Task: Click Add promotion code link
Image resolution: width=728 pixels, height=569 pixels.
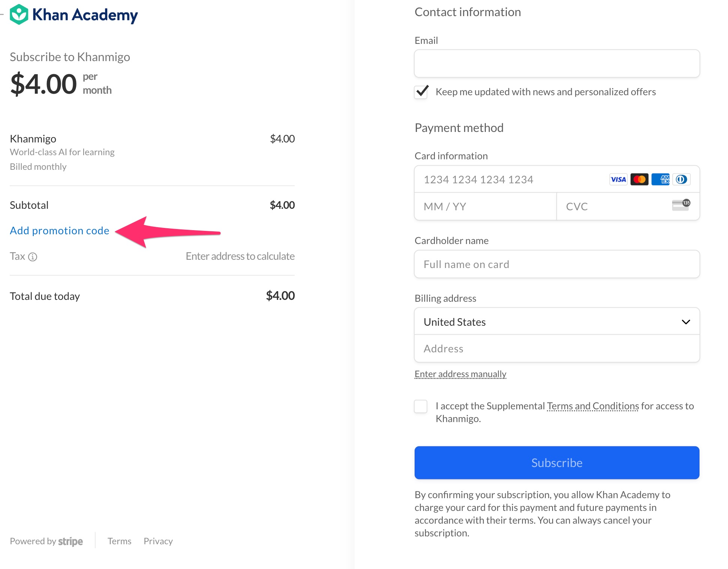Action: coord(60,231)
